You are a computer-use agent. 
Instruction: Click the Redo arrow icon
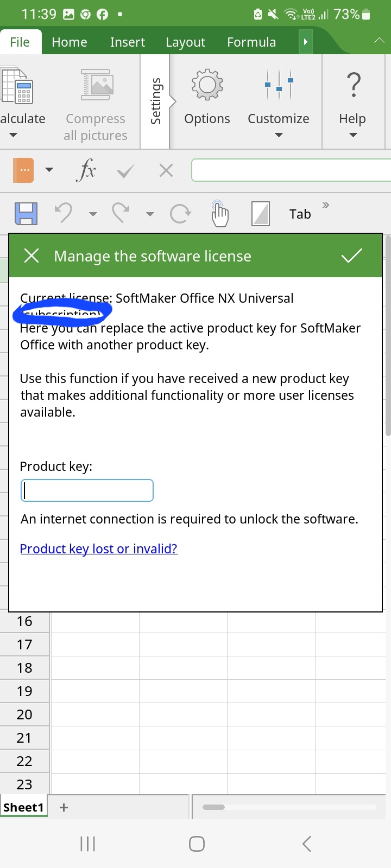(x=121, y=213)
